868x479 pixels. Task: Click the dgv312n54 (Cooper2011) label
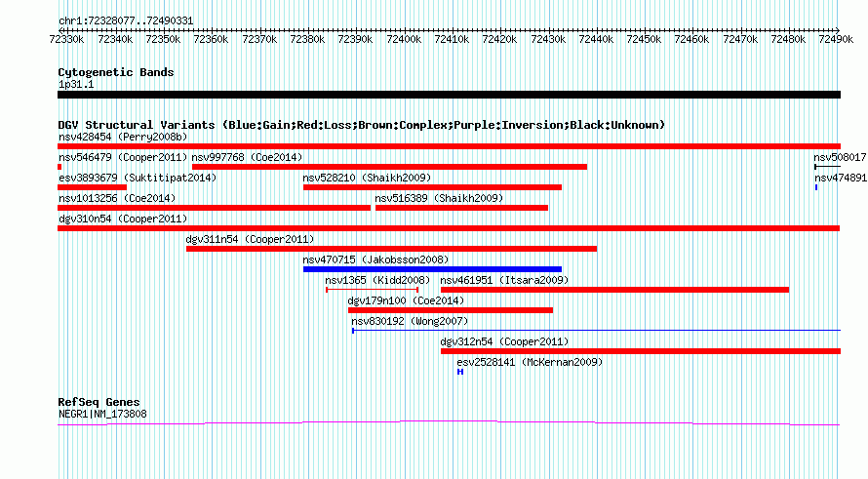click(x=504, y=341)
